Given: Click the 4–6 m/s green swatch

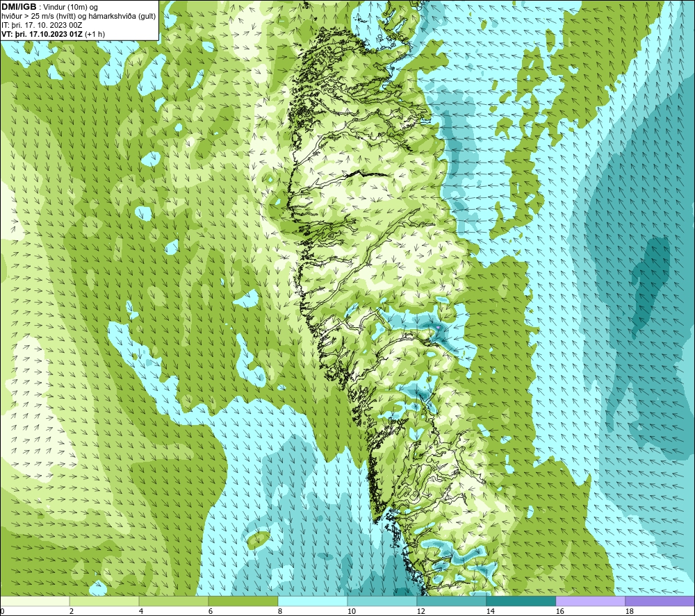Looking at the screenshot, I should click(174, 601).
